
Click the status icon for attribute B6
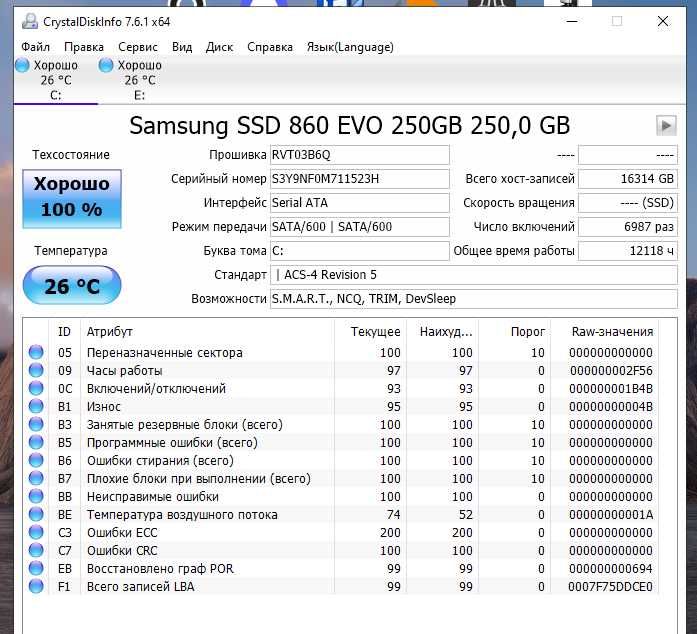pyautogui.click(x=36, y=460)
